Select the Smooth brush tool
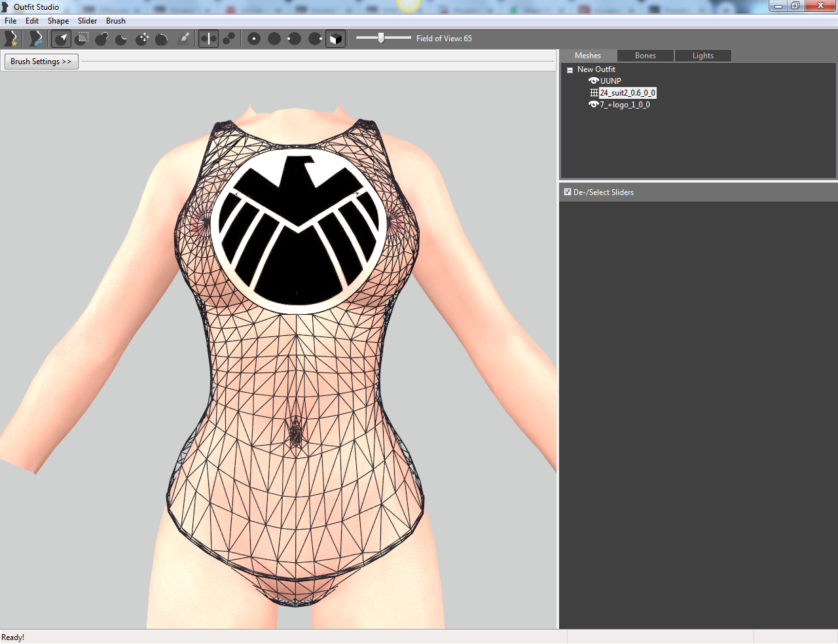The height and width of the screenshot is (644, 838). (162, 39)
